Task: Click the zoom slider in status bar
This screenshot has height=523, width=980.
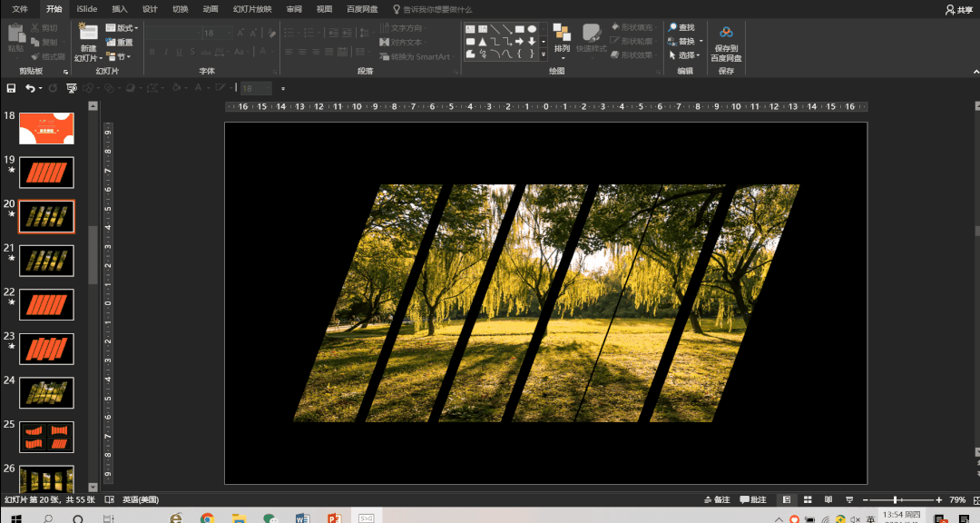Action: pyautogui.click(x=896, y=500)
